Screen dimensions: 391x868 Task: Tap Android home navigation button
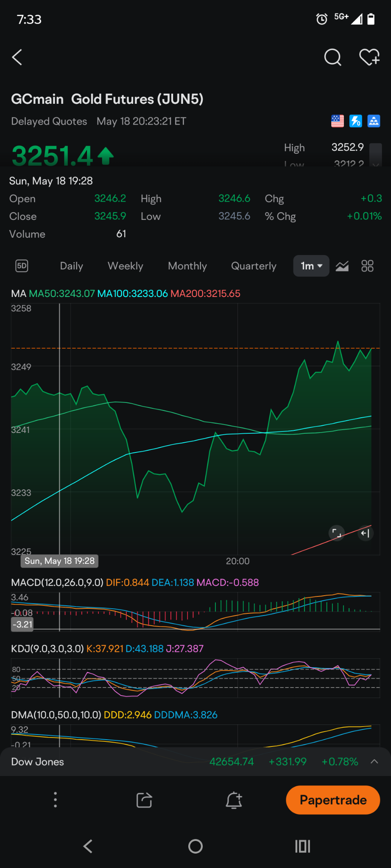coord(195,846)
